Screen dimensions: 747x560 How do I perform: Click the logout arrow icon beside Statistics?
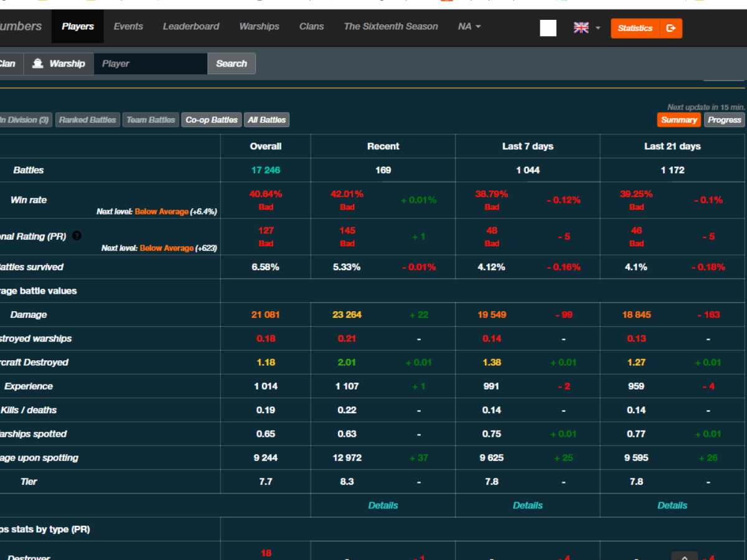tap(670, 28)
